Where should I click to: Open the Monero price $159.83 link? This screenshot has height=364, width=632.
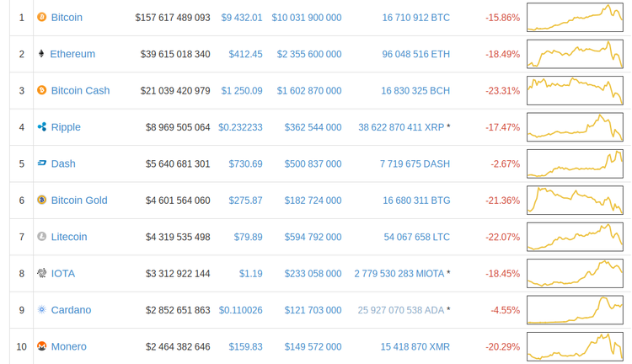pyautogui.click(x=245, y=347)
